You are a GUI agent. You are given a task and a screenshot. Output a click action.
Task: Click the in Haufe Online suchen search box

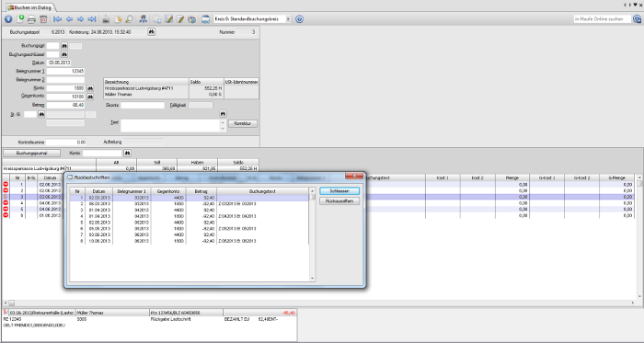point(602,19)
